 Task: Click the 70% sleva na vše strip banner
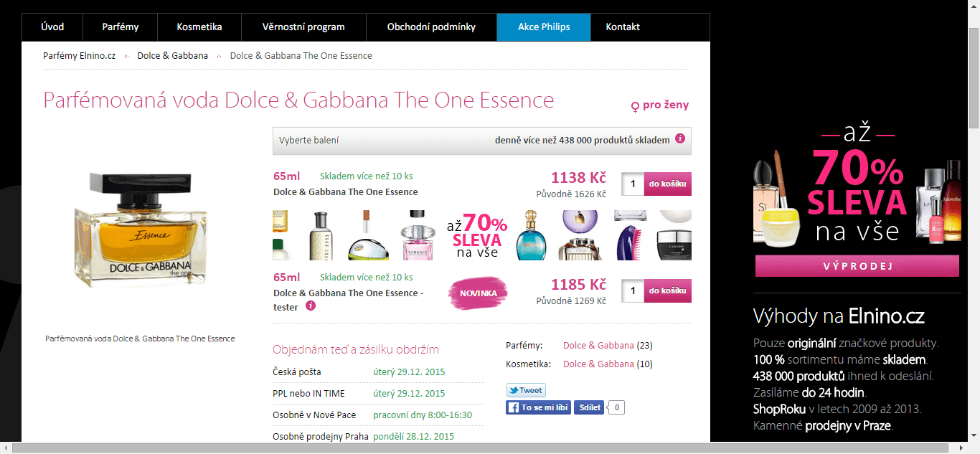pyautogui.click(x=482, y=235)
